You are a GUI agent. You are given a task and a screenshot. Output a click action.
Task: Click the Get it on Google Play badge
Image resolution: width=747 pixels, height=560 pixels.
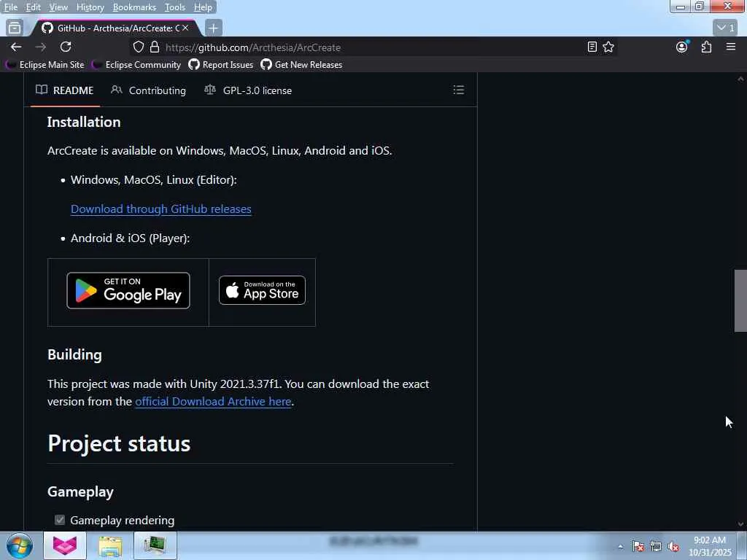pyautogui.click(x=128, y=290)
